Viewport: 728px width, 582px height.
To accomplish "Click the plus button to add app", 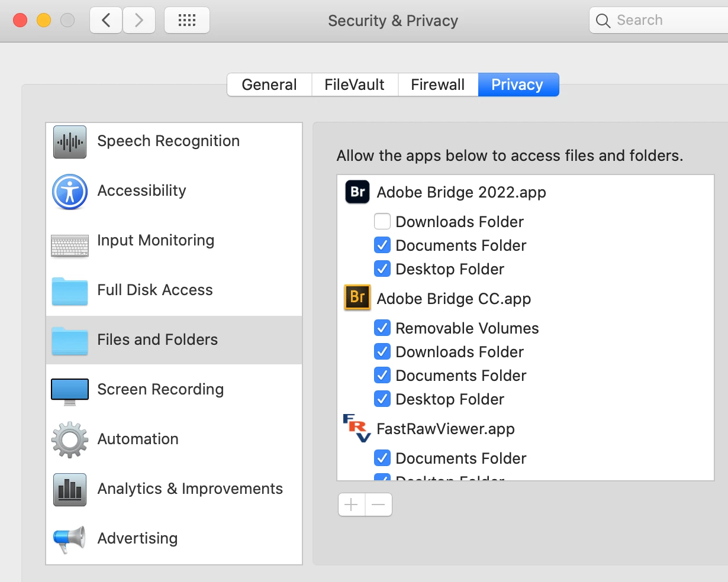I will point(352,505).
